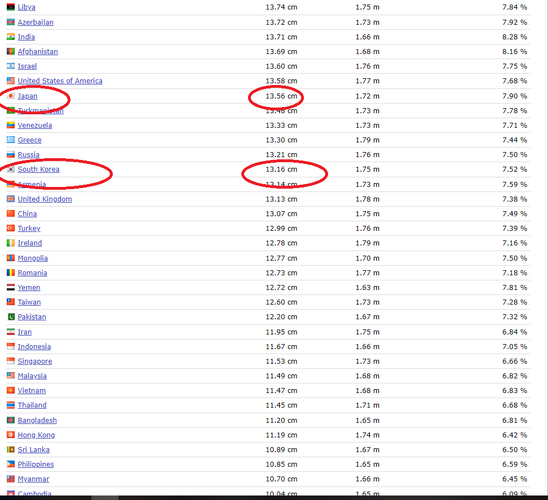Select the Mongolia link
Viewport: 548px width, 500px height.
33,258
